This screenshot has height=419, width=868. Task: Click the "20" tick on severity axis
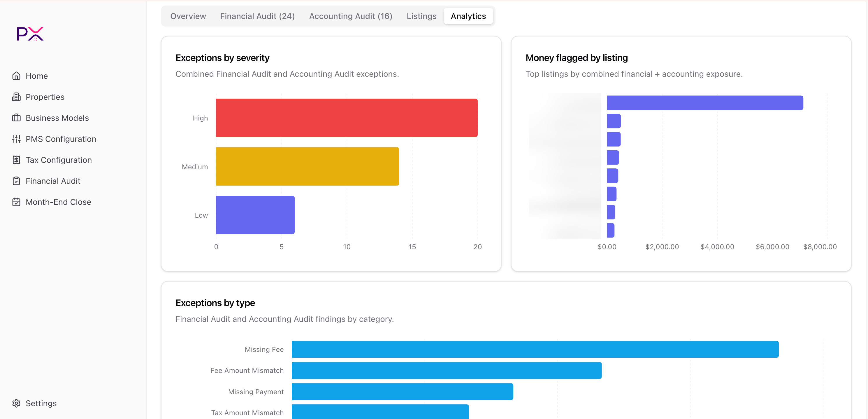coord(477,247)
